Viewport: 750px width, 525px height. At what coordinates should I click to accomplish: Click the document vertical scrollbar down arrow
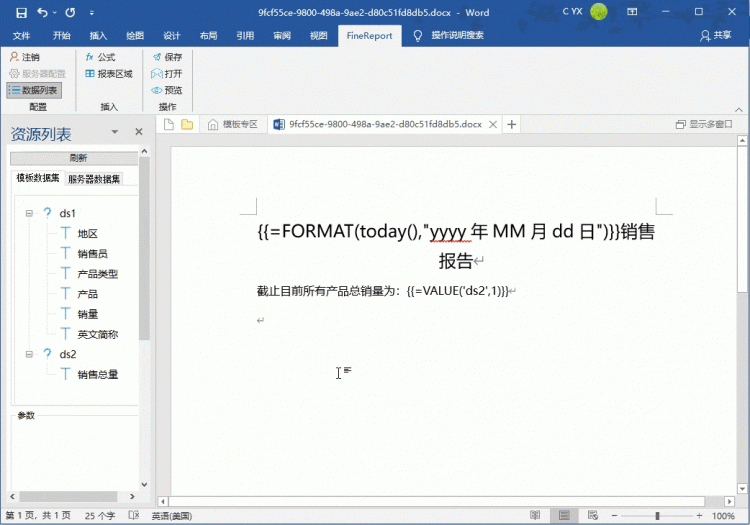coord(742,488)
